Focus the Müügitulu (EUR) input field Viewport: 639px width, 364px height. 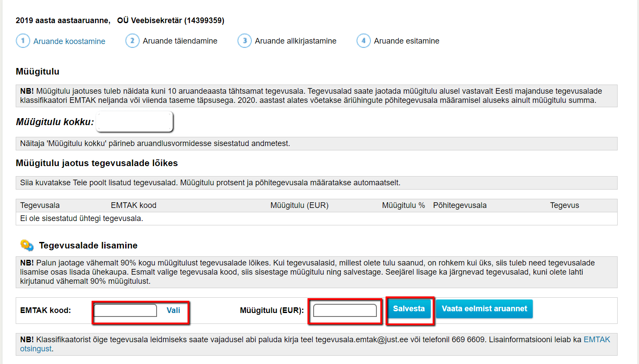(345, 310)
